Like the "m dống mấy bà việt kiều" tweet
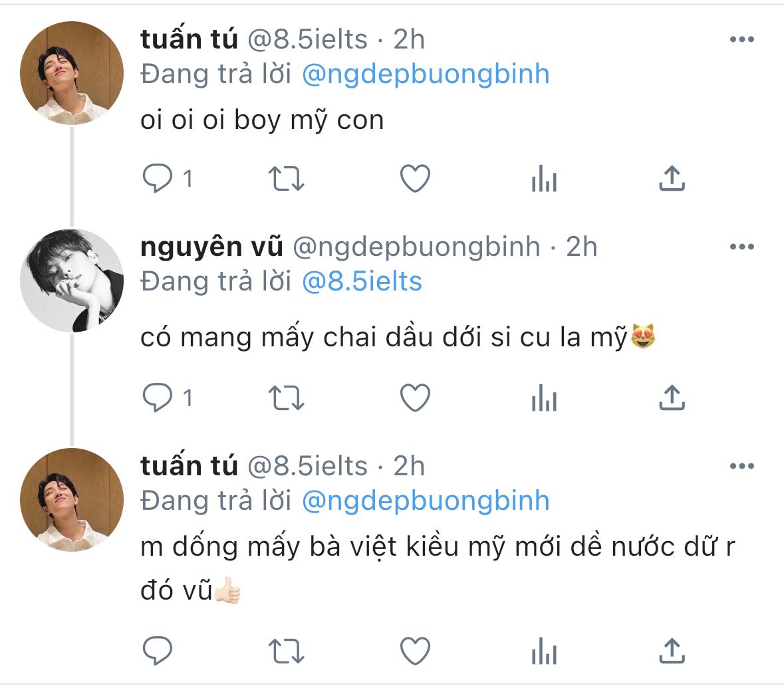 pos(416,651)
